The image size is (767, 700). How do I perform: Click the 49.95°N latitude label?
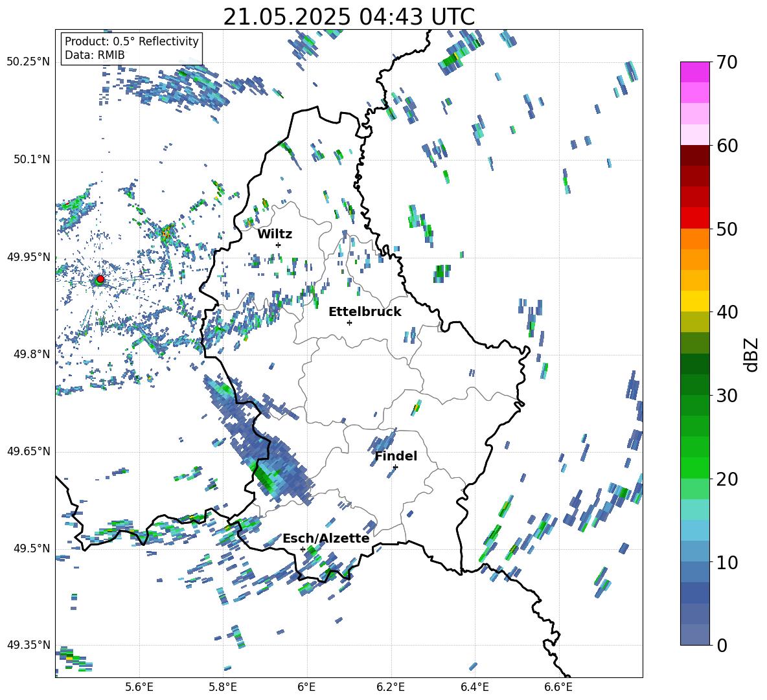[29, 257]
